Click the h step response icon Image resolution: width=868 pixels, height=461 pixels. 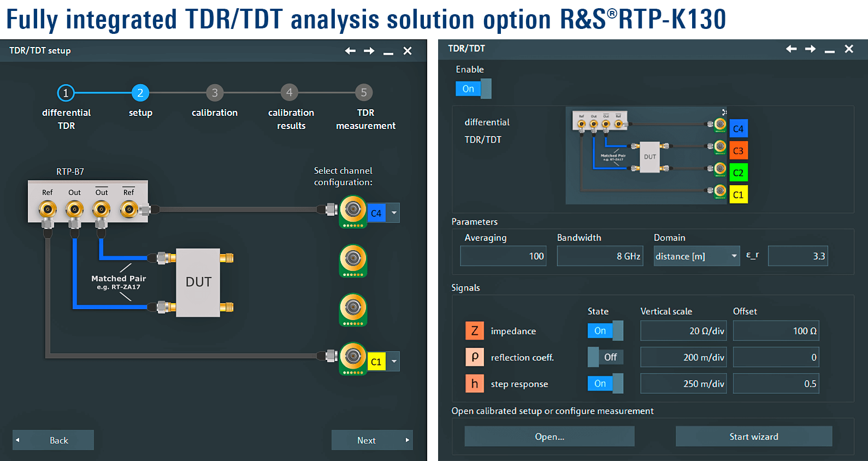point(475,383)
